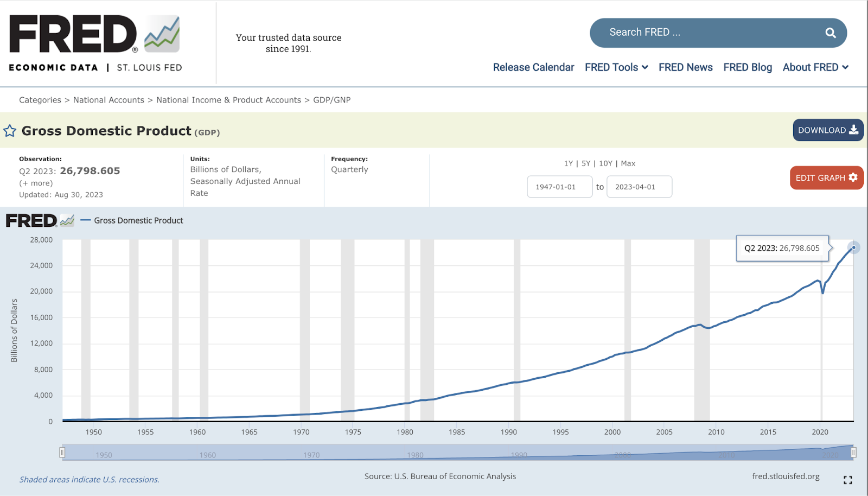This screenshot has width=868, height=496.
Task: Click the fullscreen graph icon
Action: (x=848, y=480)
